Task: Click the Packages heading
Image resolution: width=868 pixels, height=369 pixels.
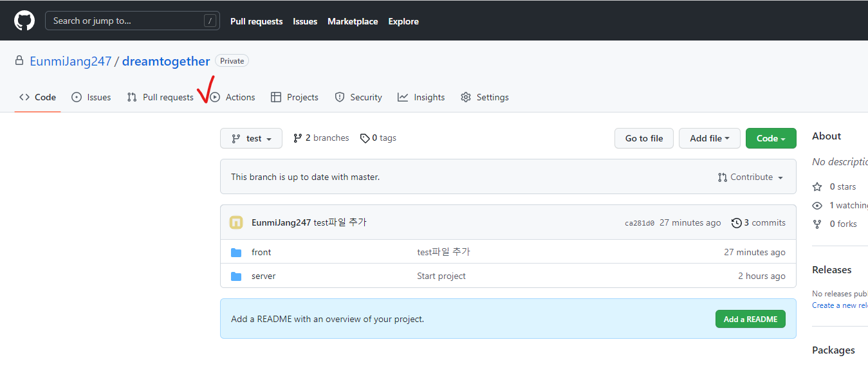Action: [x=833, y=350]
